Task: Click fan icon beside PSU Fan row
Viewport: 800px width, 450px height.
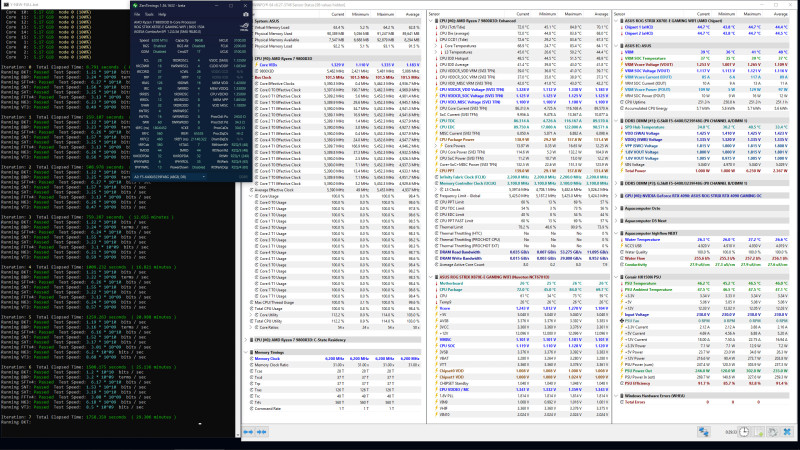Action: (x=622, y=321)
